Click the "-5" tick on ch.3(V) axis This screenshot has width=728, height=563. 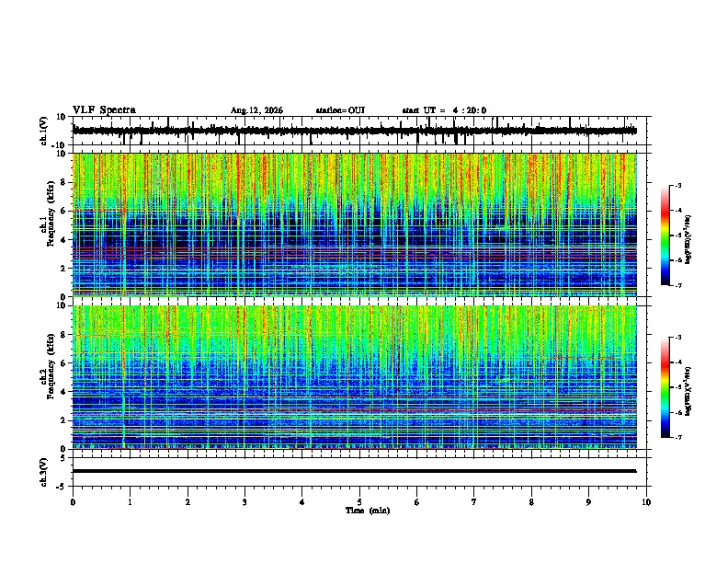[63, 487]
